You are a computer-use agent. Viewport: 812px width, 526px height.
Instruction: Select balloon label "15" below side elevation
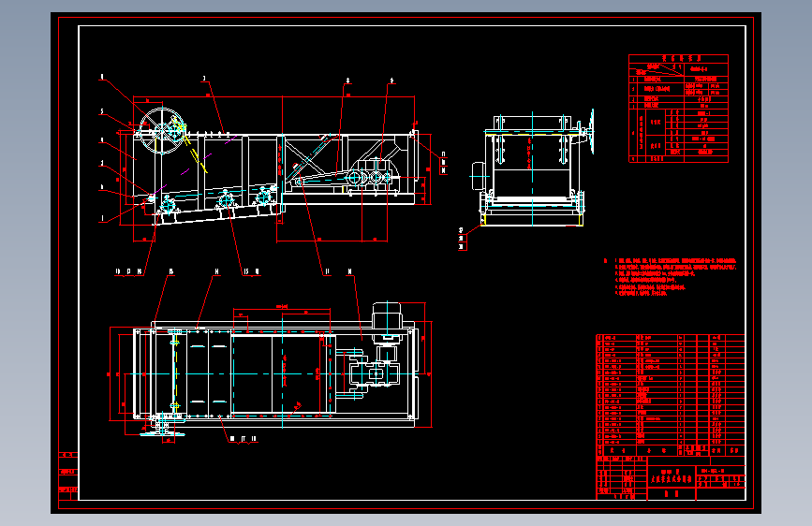[246, 271]
